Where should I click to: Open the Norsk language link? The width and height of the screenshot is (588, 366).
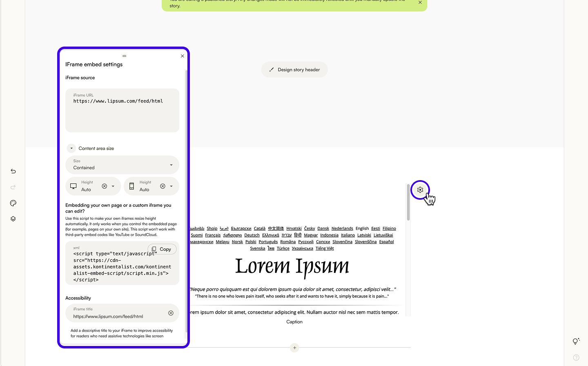tap(237, 242)
